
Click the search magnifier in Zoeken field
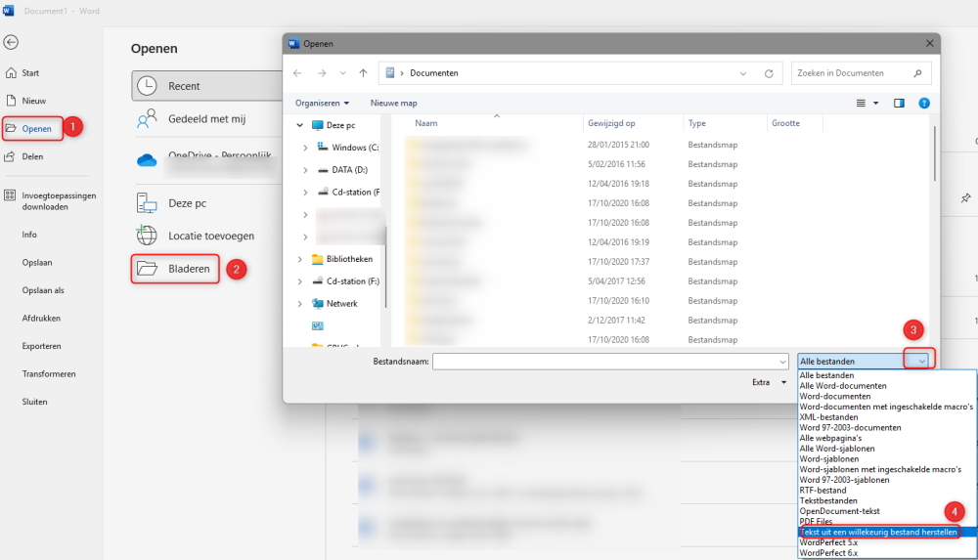(x=917, y=73)
